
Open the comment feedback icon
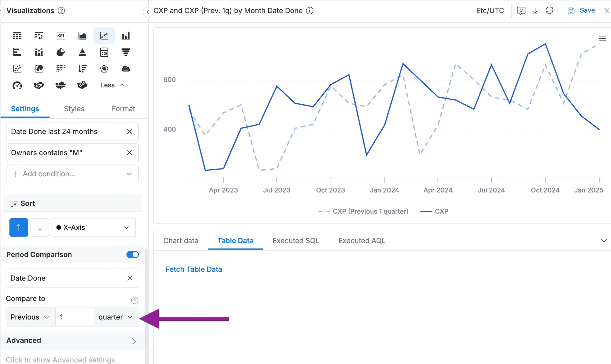click(x=521, y=11)
